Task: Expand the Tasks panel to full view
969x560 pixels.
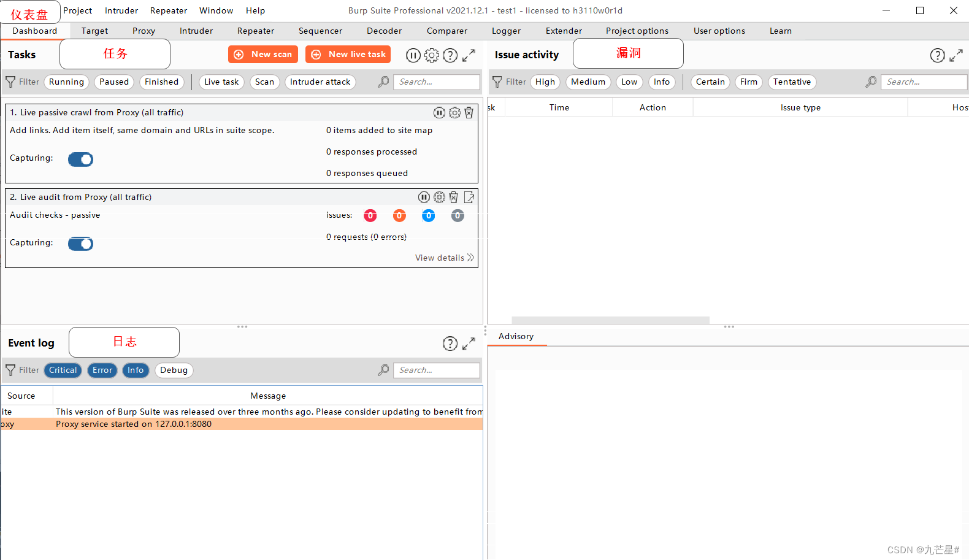Action: [x=469, y=55]
